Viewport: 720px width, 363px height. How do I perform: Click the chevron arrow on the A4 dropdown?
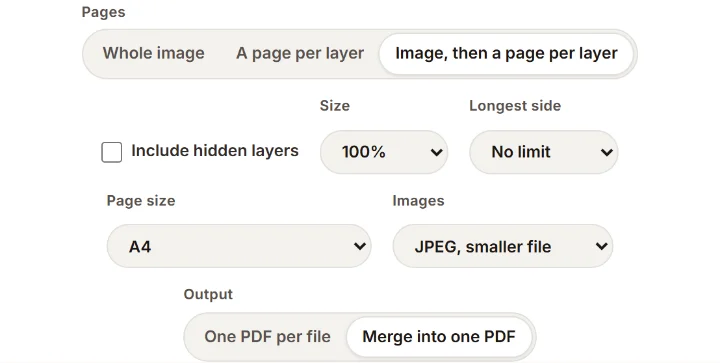[360, 246]
